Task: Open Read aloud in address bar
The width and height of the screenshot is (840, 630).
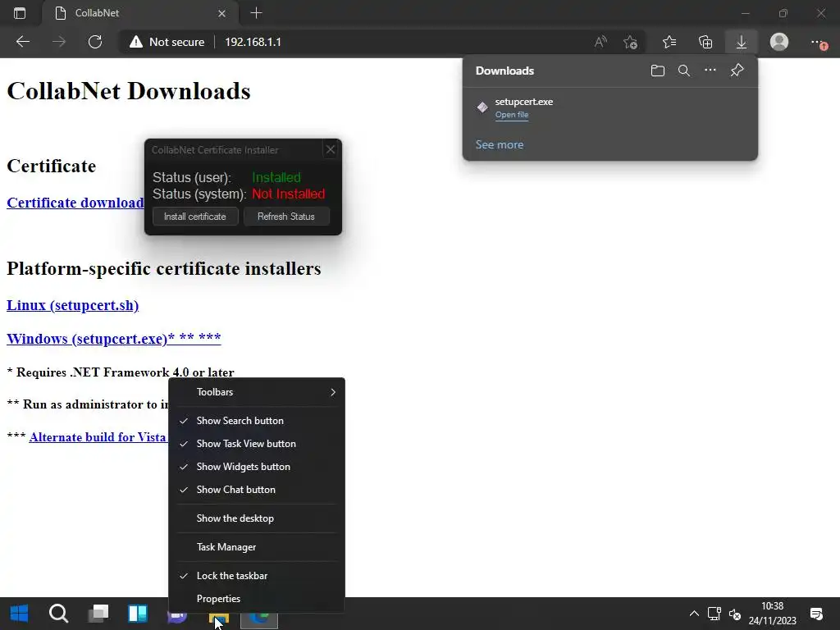Action: click(600, 42)
